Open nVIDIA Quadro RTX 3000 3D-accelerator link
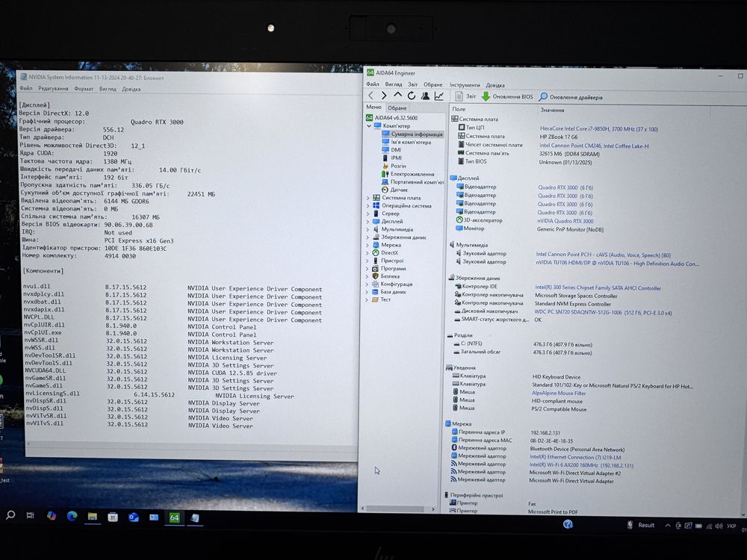747x560 pixels. pos(565,221)
